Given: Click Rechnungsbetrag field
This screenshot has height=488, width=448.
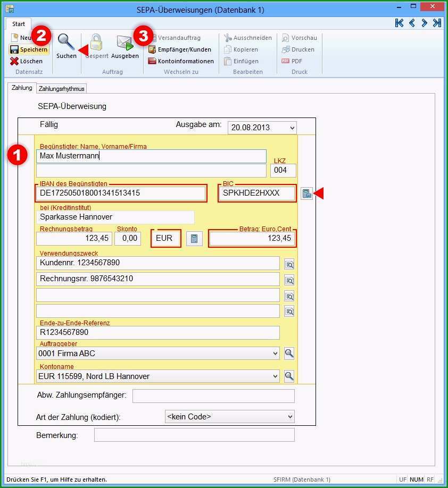Looking at the screenshot, I should (x=74, y=239).
